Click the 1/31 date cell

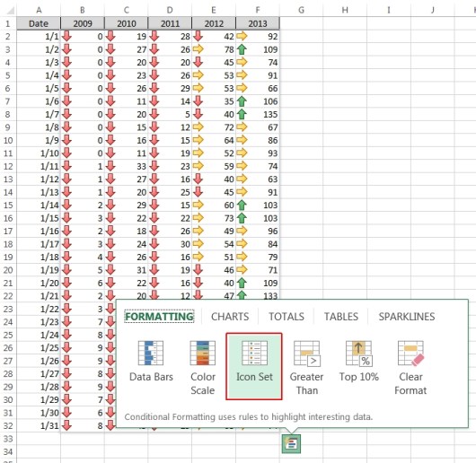point(39,425)
